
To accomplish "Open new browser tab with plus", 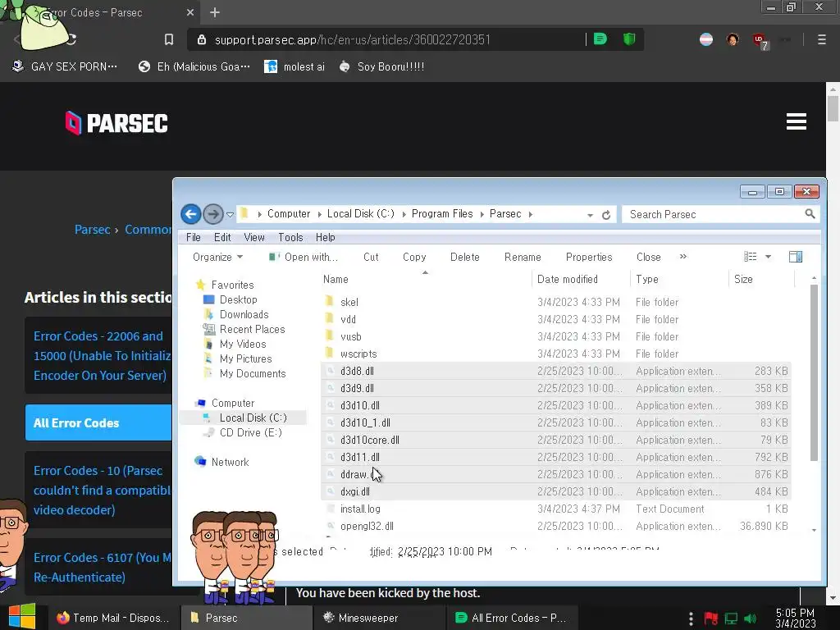I will pyautogui.click(x=215, y=12).
